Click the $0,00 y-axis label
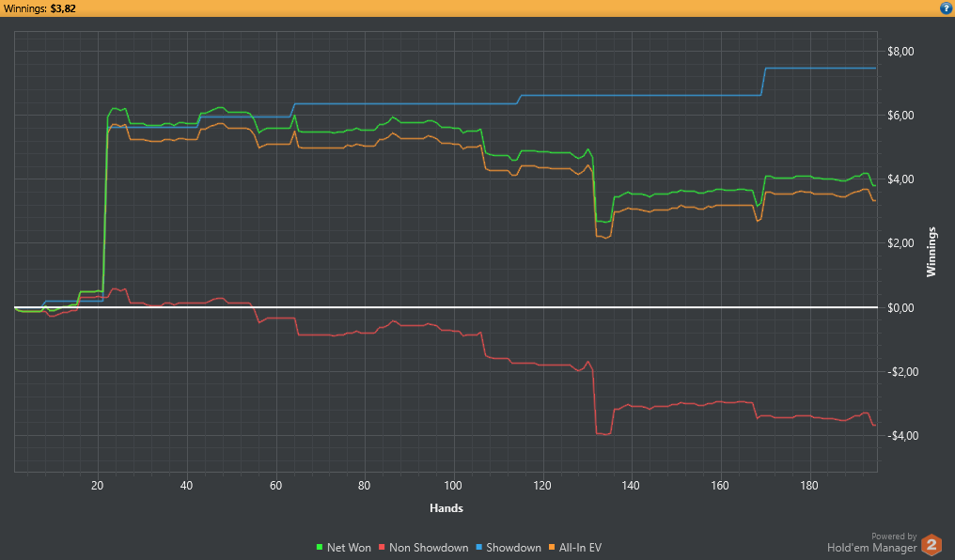Screen dimensions: 955x560 click(900, 308)
